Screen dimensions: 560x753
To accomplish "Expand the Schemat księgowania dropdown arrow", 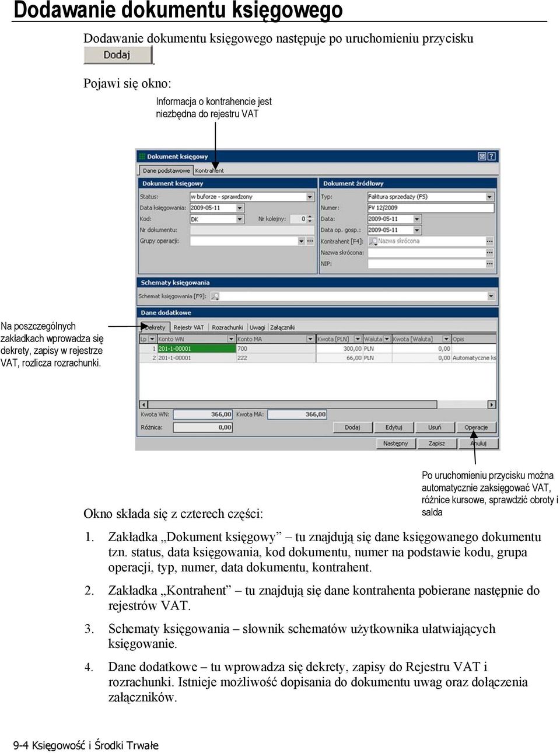I will [491, 297].
